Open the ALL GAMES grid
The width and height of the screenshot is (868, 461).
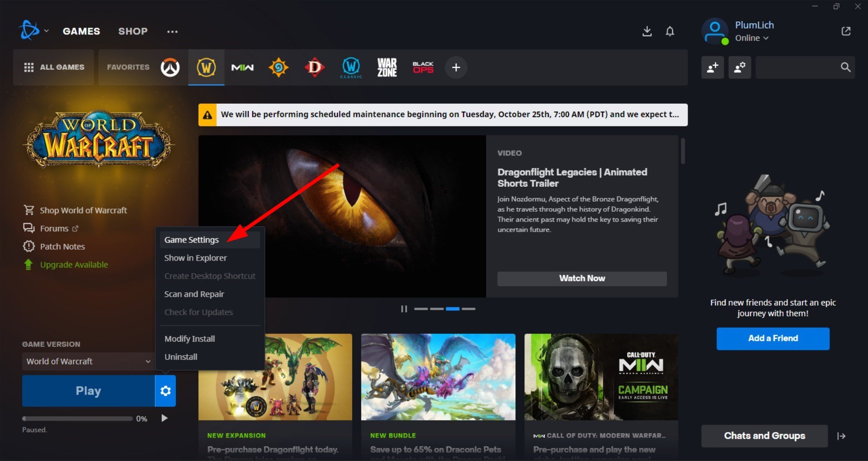[54, 67]
